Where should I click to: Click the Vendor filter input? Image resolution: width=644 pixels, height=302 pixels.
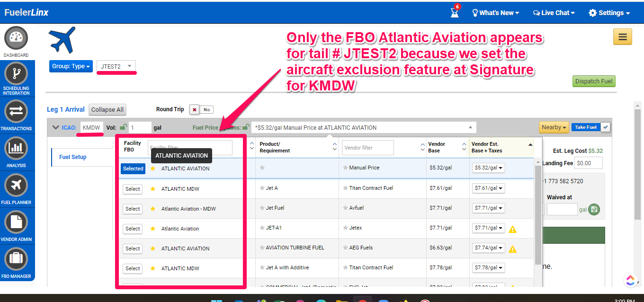pos(368,148)
